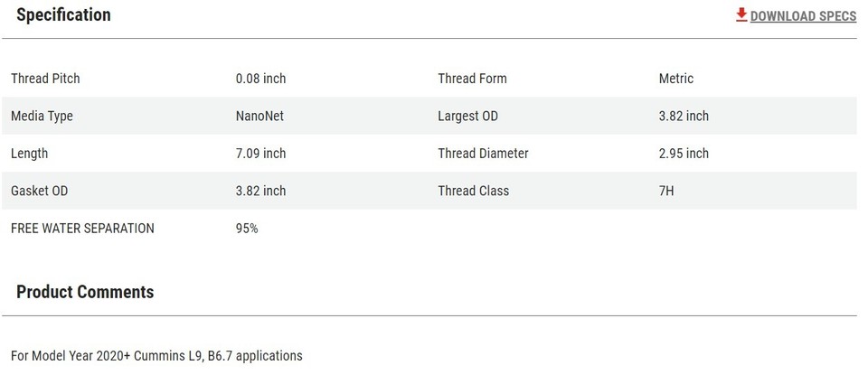This screenshot has width=868, height=375.
Task: Click the NanoNet media value
Action: coord(259,117)
